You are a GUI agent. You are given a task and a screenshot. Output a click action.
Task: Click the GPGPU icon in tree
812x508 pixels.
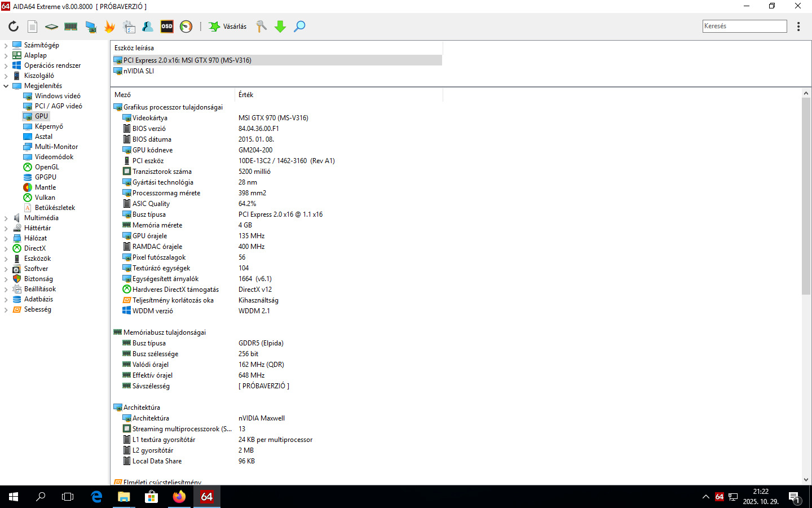(28, 177)
